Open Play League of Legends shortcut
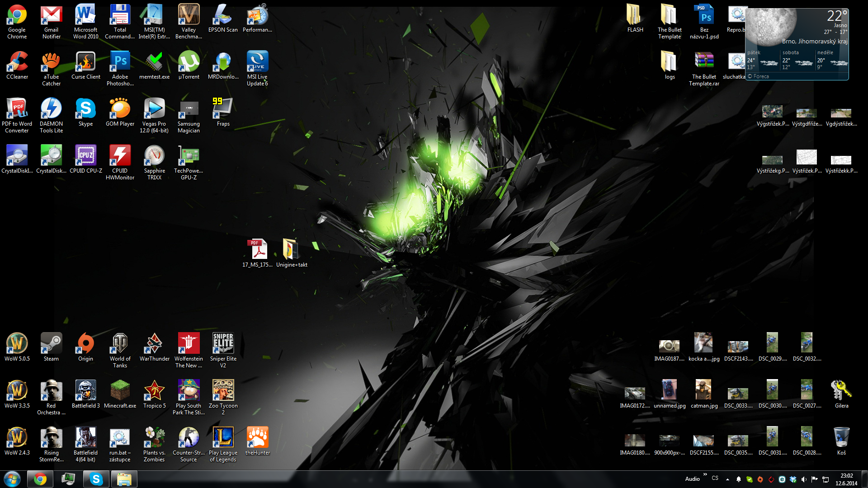Screen dimensions: 868x488 click(223, 438)
